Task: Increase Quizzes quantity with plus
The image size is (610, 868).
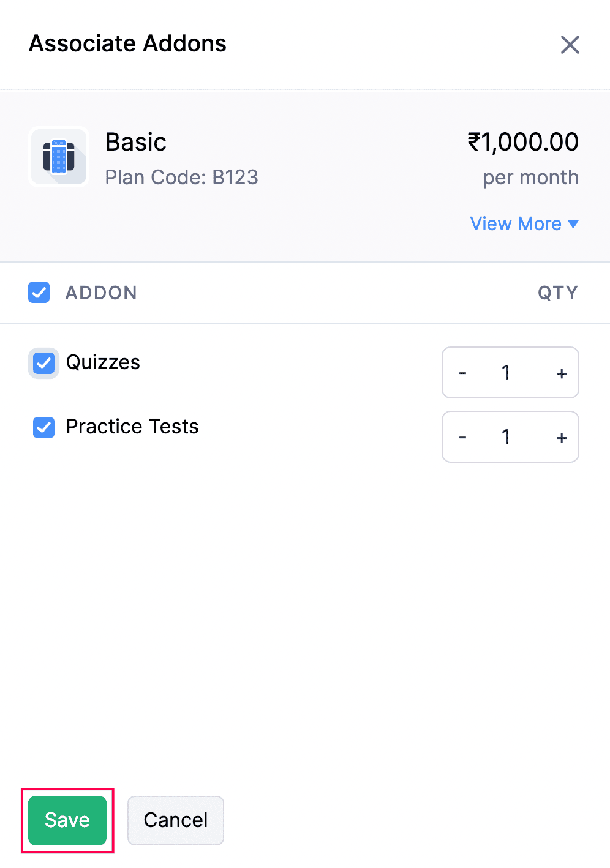Action: point(561,373)
